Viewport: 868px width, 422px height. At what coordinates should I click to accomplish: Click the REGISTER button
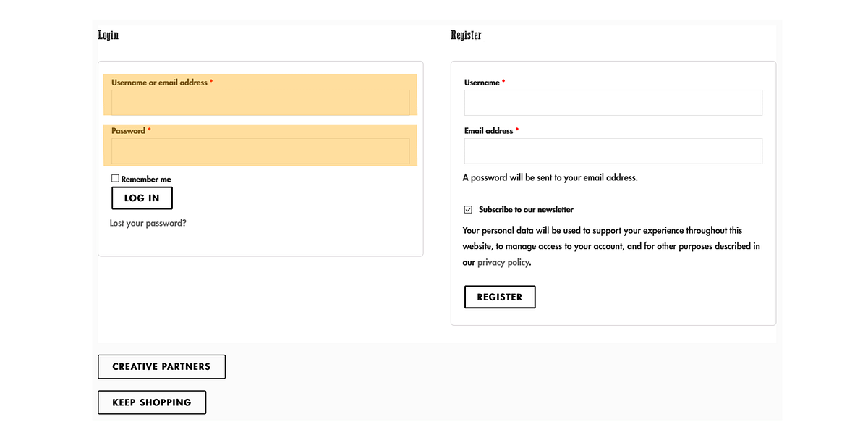(x=500, y=297)
